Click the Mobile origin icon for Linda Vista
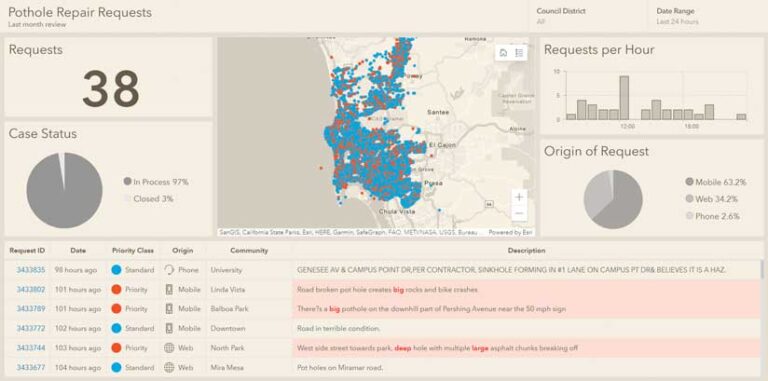The height and width of the screenshot is (381, 768). click(x=169, y=289)
